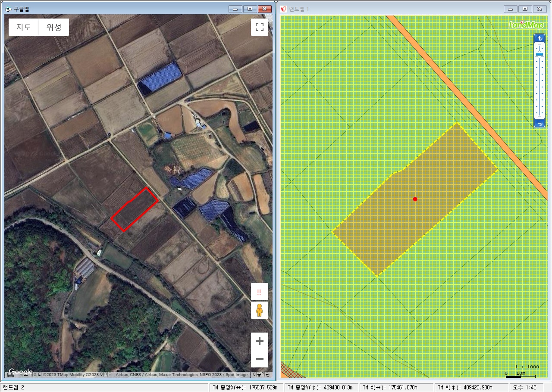The image size is (552, 392).
Task: Click the 1 : 1000 scale label
Action: point(527,367)
